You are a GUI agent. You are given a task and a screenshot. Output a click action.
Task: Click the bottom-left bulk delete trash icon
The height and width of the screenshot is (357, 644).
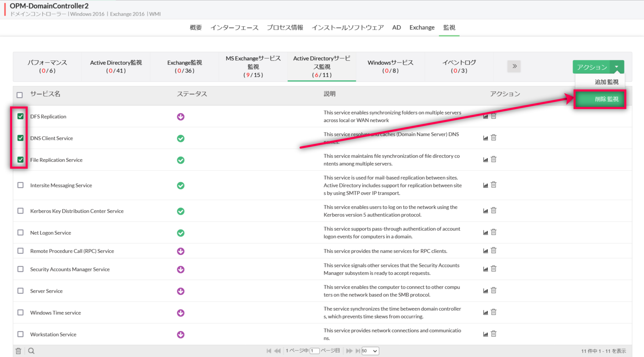click(19, 351)
